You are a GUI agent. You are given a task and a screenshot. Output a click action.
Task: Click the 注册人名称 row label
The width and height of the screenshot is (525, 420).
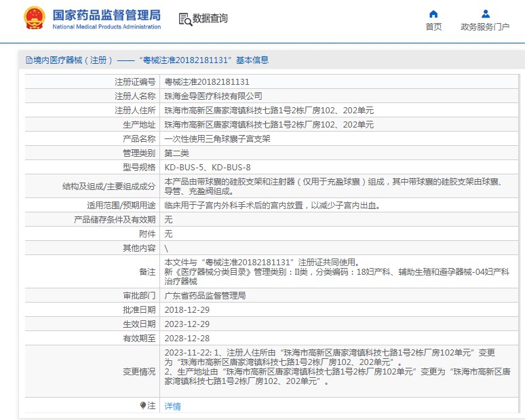135,96
